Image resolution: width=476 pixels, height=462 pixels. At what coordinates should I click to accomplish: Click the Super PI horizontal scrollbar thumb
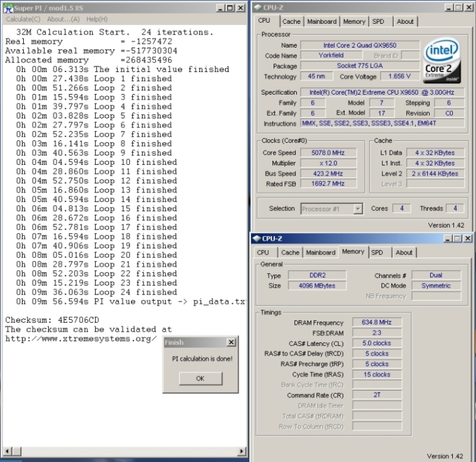tap(17, 451)
